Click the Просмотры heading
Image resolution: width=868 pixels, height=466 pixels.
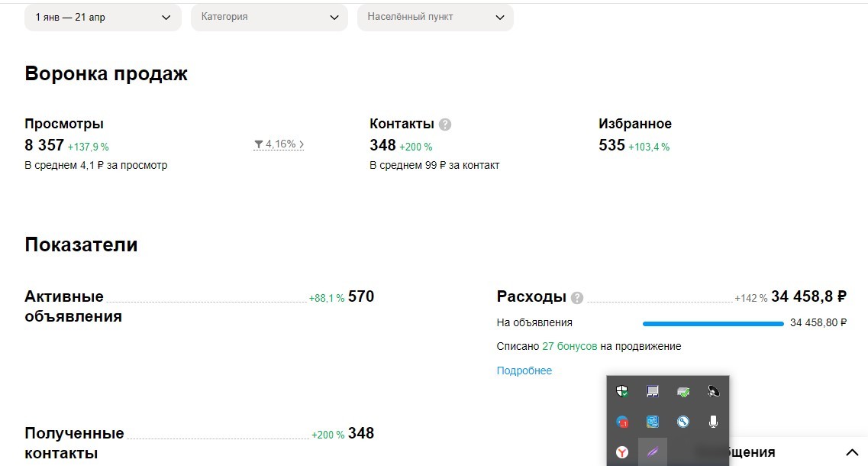pos(64,124)
